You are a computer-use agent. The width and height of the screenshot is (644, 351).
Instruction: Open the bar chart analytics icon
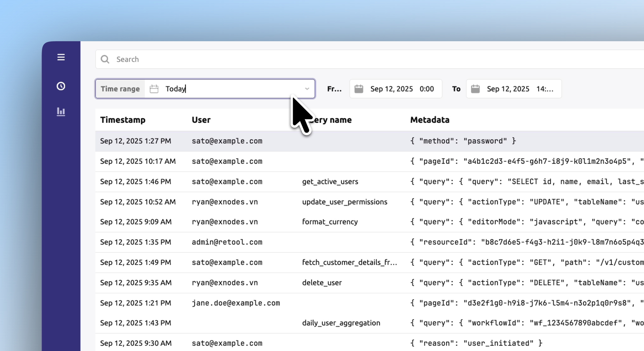click(61, 112)
